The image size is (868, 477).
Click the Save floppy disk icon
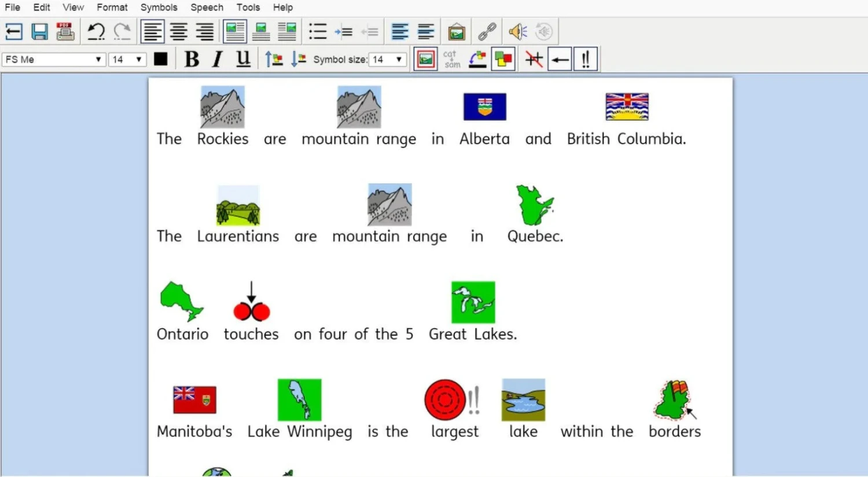pos(39,32)
